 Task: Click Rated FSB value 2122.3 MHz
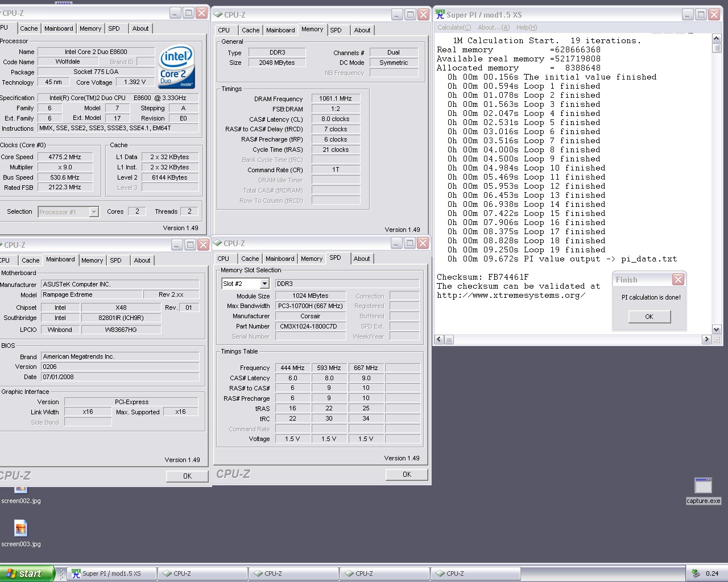[65, 188]
